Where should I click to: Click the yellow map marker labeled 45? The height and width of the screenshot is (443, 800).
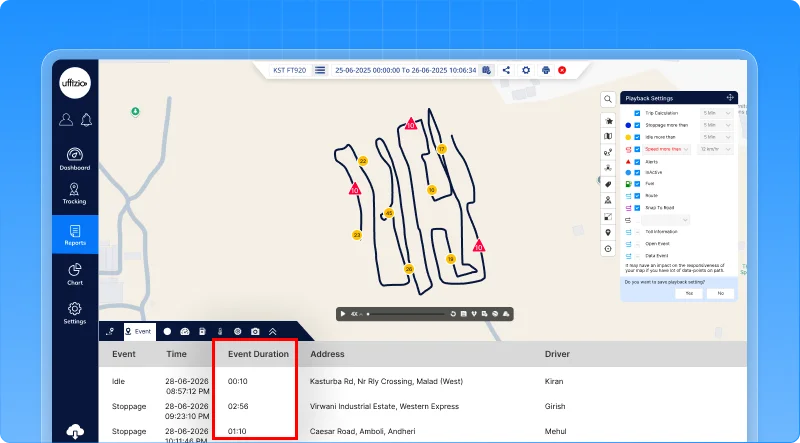389,213
